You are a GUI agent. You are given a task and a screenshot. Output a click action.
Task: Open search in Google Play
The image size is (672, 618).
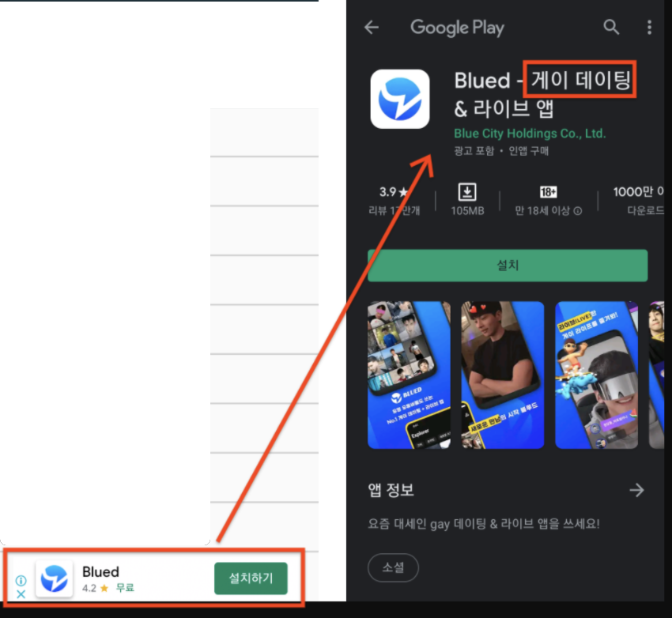click(x=611, y=27)
